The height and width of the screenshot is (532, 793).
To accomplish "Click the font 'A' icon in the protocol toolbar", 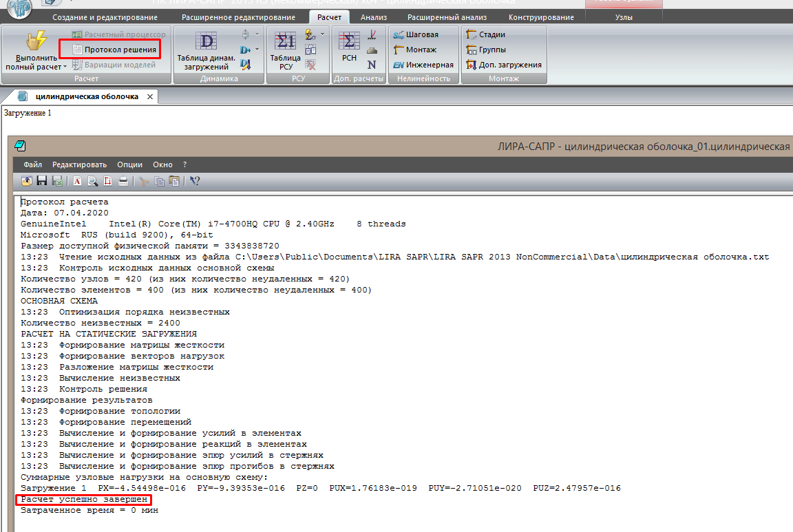I will [77, 181].
